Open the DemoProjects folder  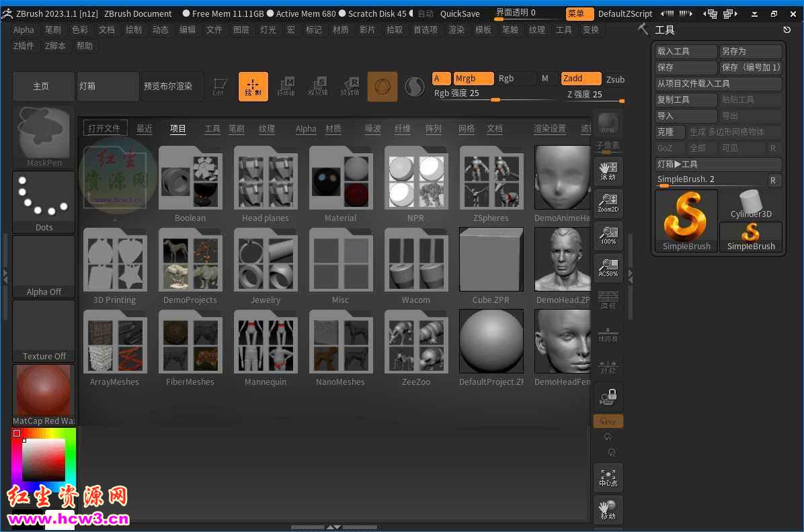point(190,267)
